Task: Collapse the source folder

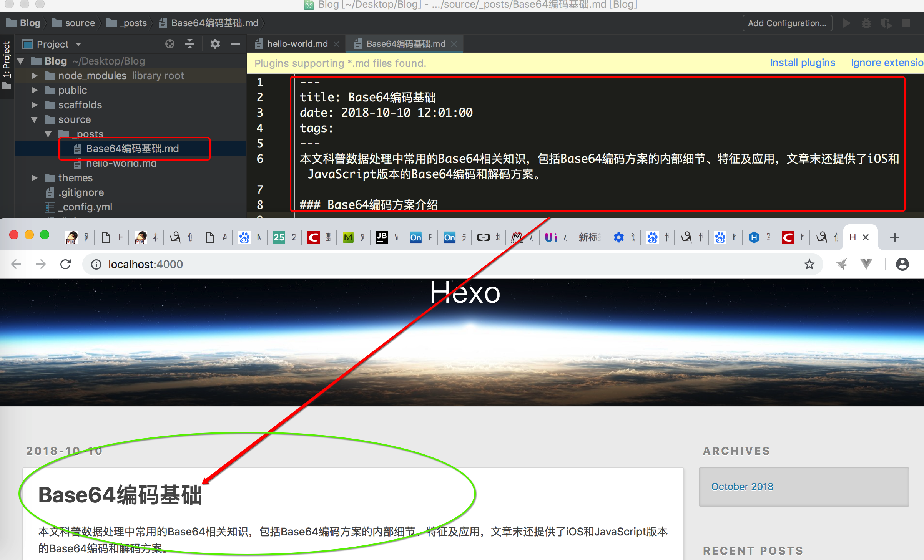Action: pos(34,119)
